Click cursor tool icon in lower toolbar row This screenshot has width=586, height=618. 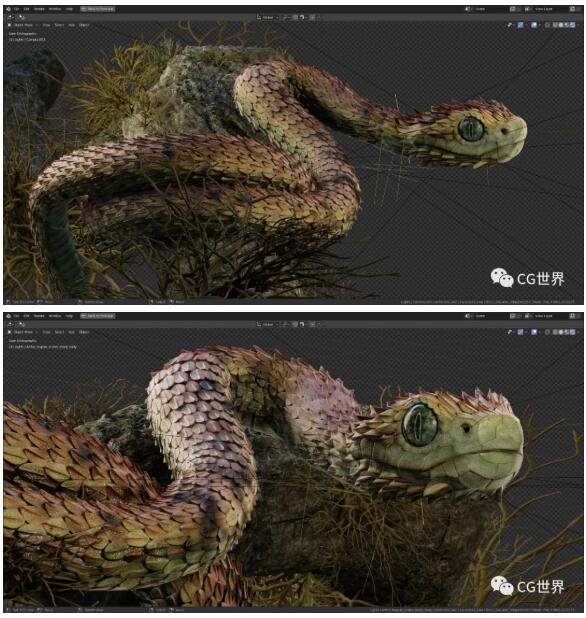coord(22,324)
